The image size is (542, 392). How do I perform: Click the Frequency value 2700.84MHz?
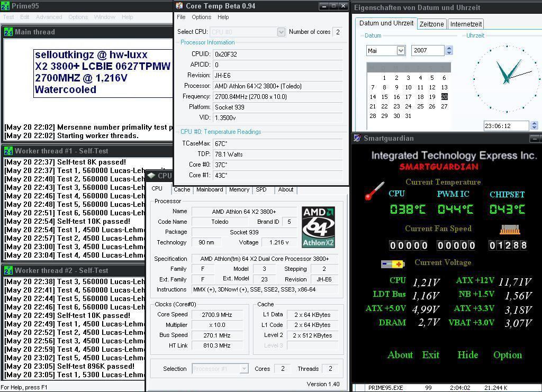(x=277, y=97)
